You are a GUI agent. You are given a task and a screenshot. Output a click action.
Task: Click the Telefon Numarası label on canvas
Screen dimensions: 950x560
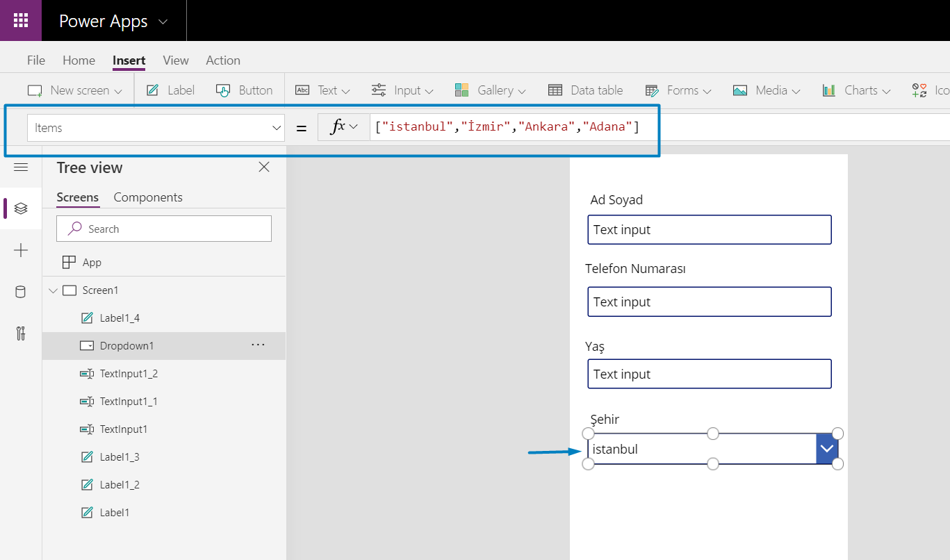(x=635, y=268)
